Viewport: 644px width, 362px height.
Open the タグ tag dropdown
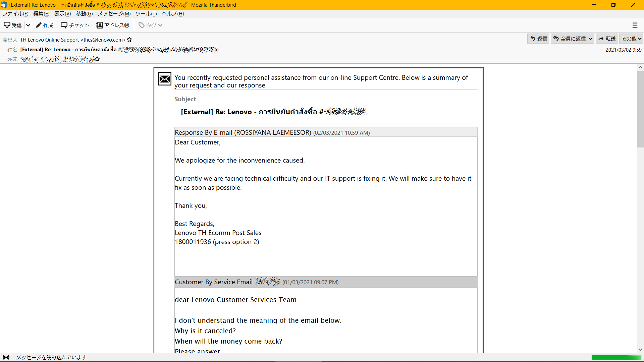[151, 25]
